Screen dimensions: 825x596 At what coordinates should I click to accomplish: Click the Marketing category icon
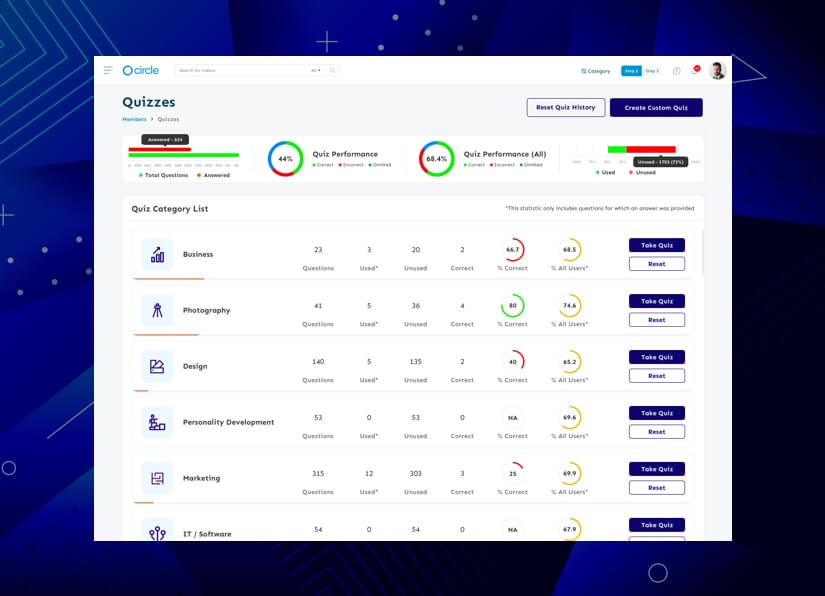pyautogui.click(x=157, y=479)
